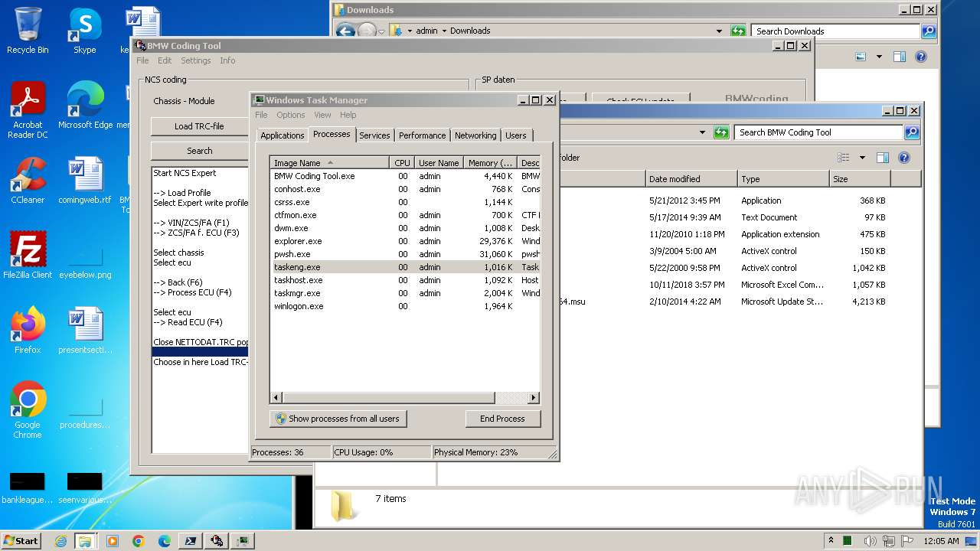The height and width of the screenshot is (551, 980).
Task: Switch to Users tab
Action: pyautogui.click(x=516, y=135)
